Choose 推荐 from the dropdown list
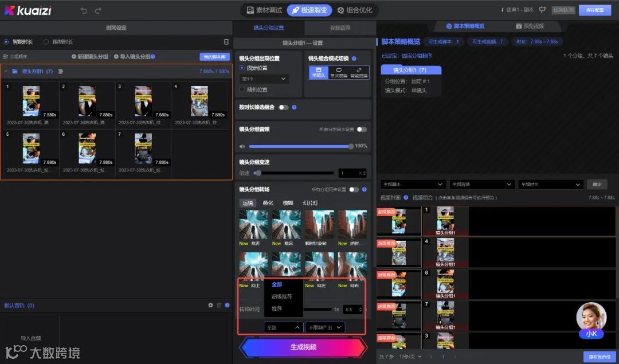Viewport: 619px width, 364px height. pos(277,309)
